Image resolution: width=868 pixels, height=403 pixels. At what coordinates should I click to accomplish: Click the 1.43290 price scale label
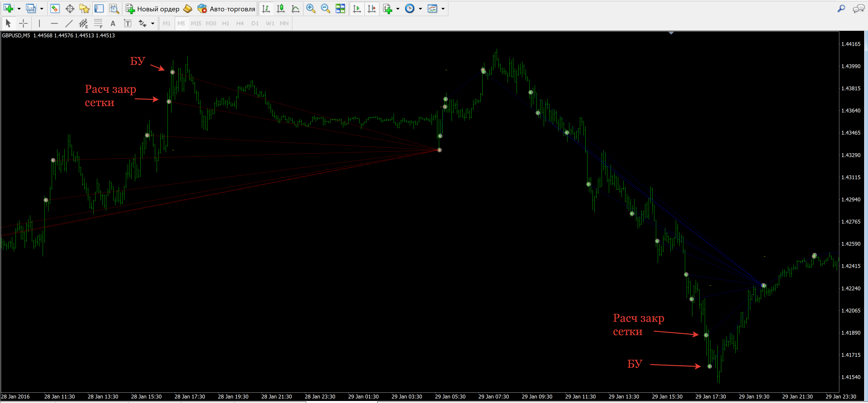click(851, 155)
